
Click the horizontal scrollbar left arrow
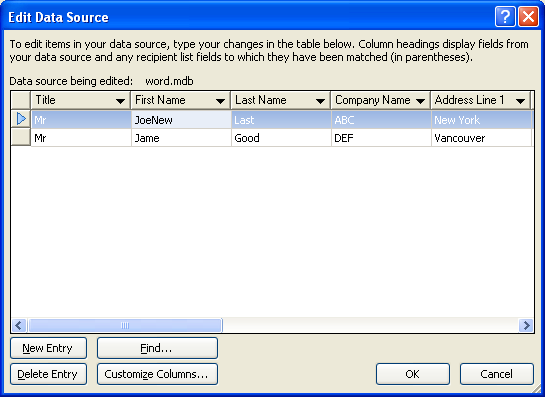click(19, 325)
